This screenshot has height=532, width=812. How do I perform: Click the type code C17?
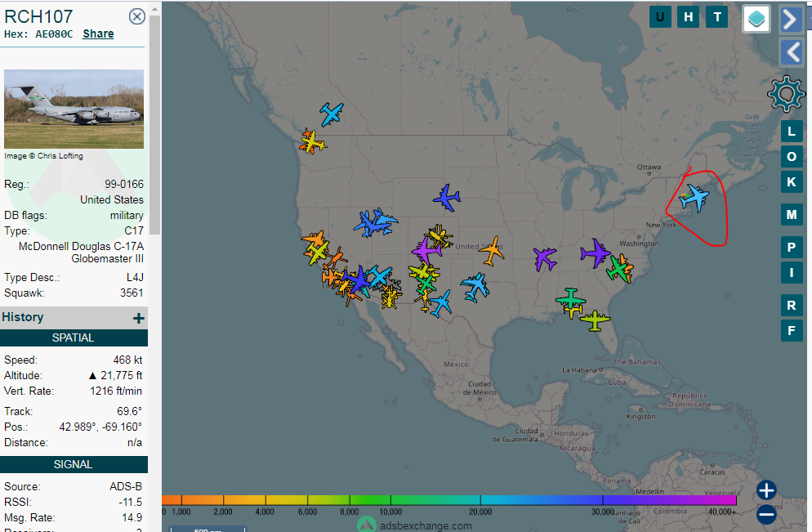134,231
